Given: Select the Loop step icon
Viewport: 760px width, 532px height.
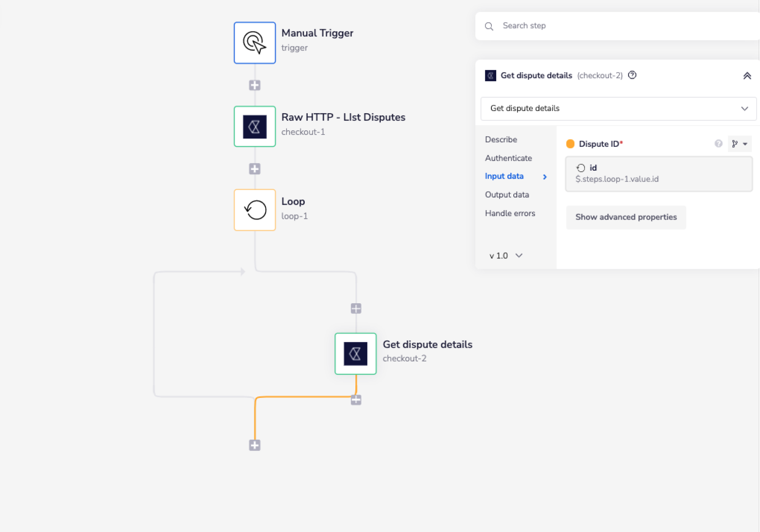Looking at the screenshot, I should 255,210.
